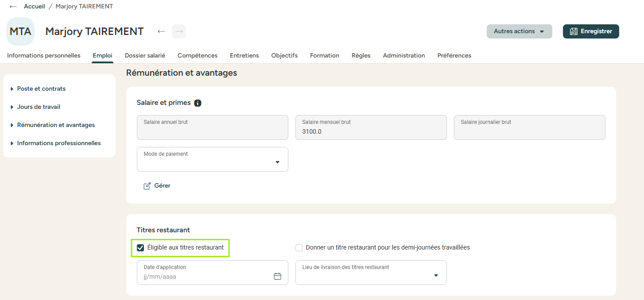Switch to the Dossier salarié tab
The image size is (644, 300).
click(x=145, y=56)
